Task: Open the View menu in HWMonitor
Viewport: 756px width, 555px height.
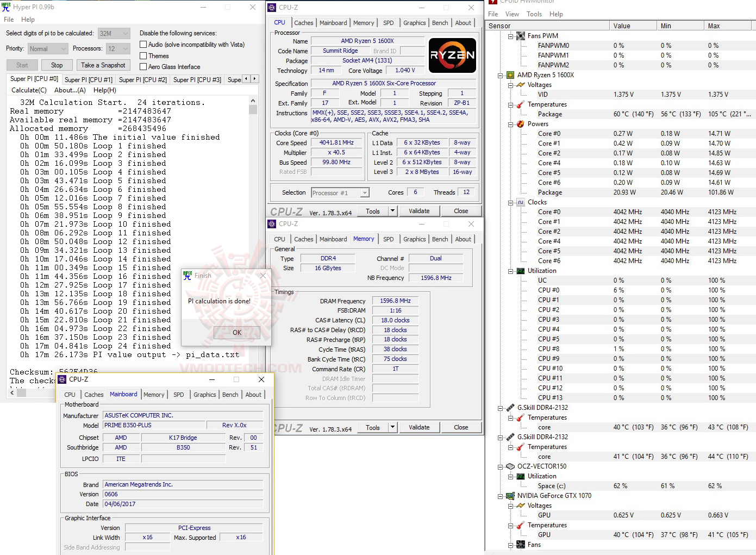Action: coord(511,14)
